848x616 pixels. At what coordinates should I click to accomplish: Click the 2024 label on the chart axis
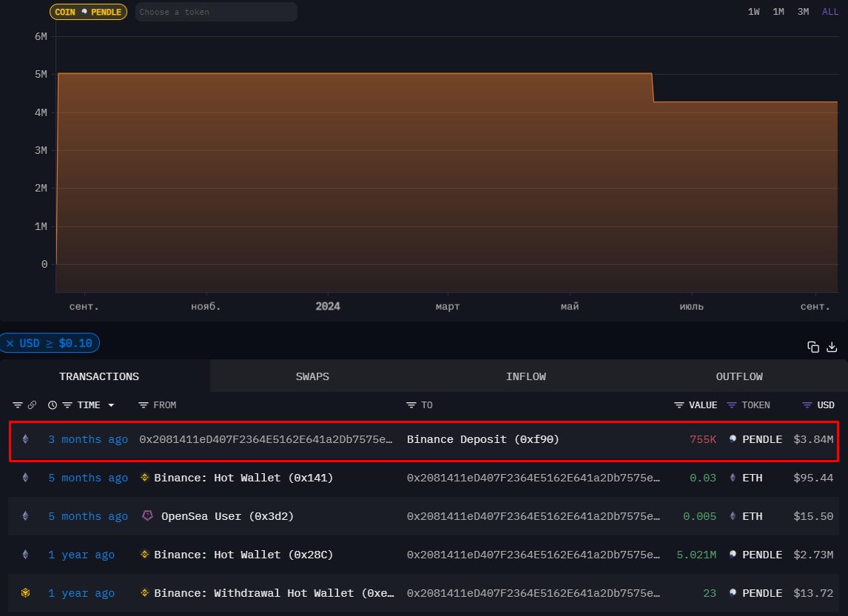(328, 306)
